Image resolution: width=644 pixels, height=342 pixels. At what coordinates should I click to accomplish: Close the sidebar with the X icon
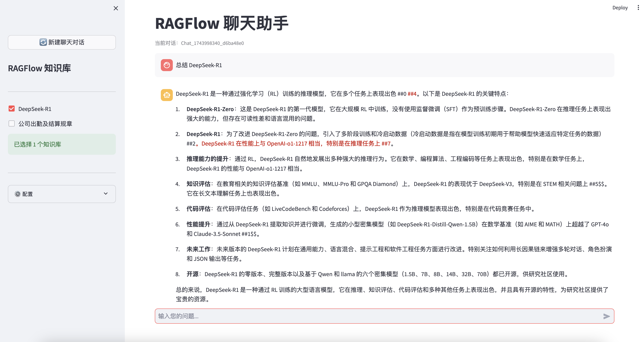pyautogui.click(x=116, y=8)
